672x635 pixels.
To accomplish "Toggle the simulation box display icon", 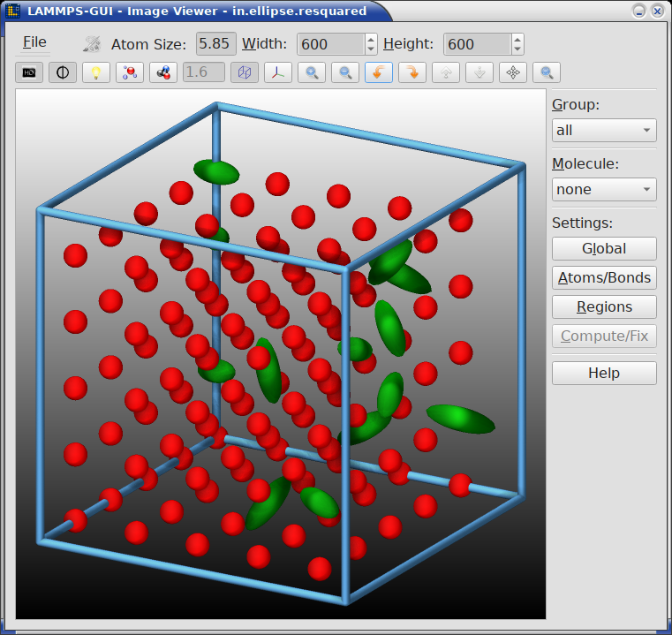I will pos(245,72).
